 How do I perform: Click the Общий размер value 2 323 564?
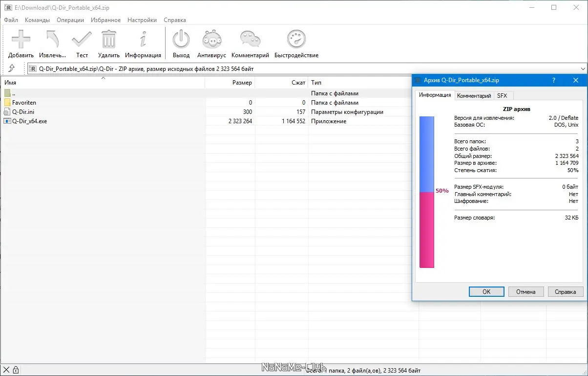click(x=567, y=156)
